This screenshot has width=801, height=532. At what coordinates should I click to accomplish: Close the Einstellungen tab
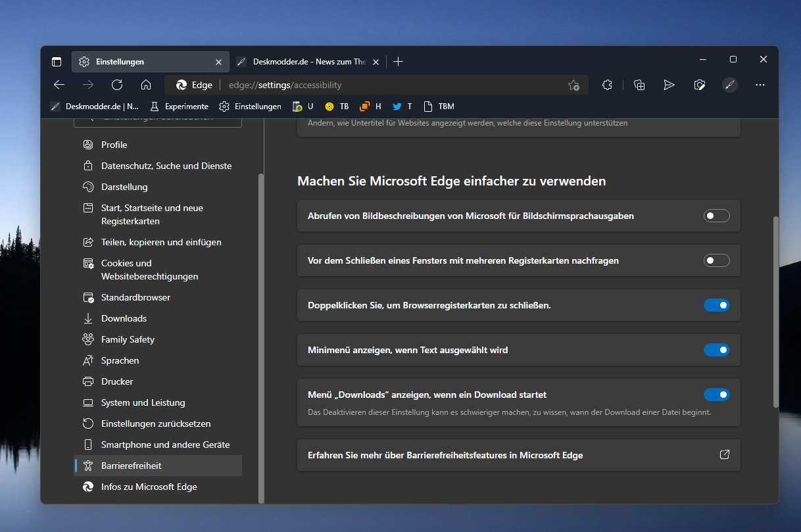(219, 62)
